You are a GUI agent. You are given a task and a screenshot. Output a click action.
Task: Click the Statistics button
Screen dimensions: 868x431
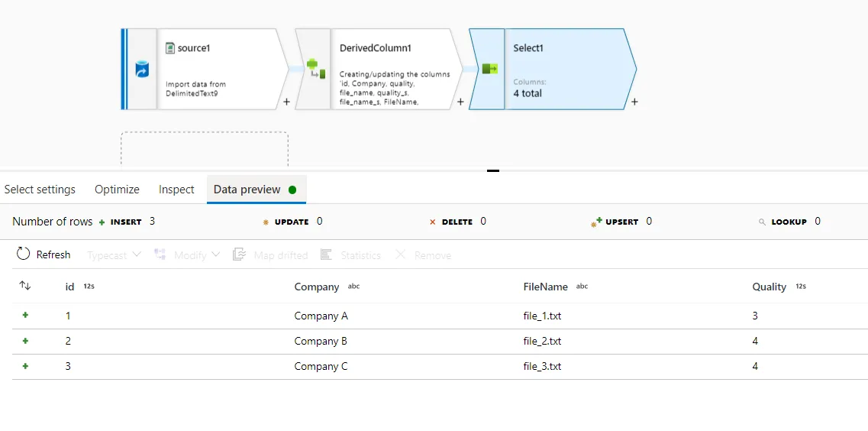pyautogui.click(x=350, y=255)
